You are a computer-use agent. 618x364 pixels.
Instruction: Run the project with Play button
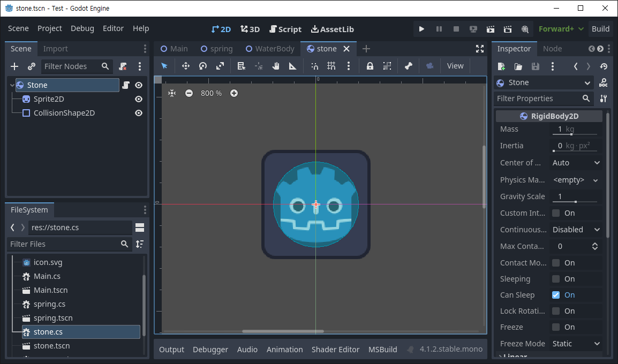(x=421, y=29)
